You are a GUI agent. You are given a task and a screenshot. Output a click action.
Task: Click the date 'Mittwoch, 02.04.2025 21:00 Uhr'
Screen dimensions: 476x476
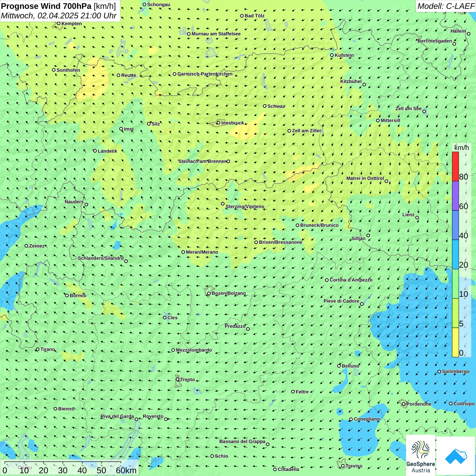(59, 16)
